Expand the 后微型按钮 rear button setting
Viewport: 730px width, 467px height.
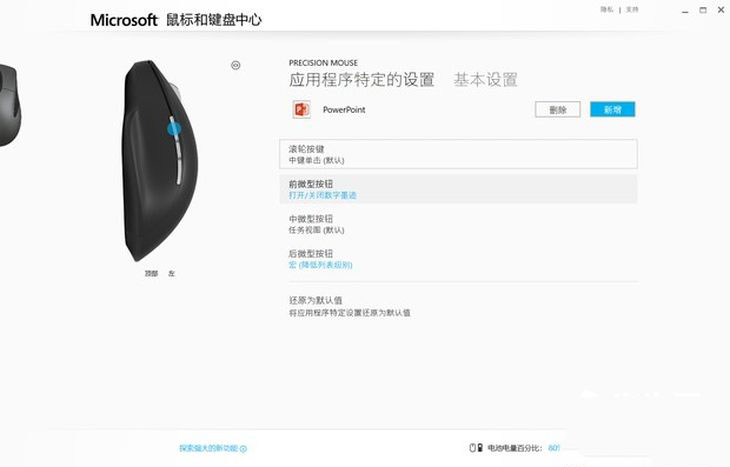click(x=458, y=259)
